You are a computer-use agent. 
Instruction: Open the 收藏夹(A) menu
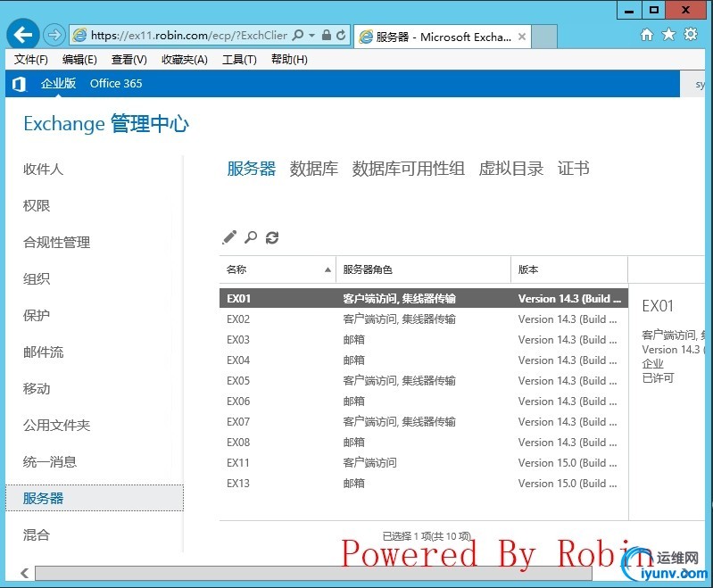(x=185, y=60)
